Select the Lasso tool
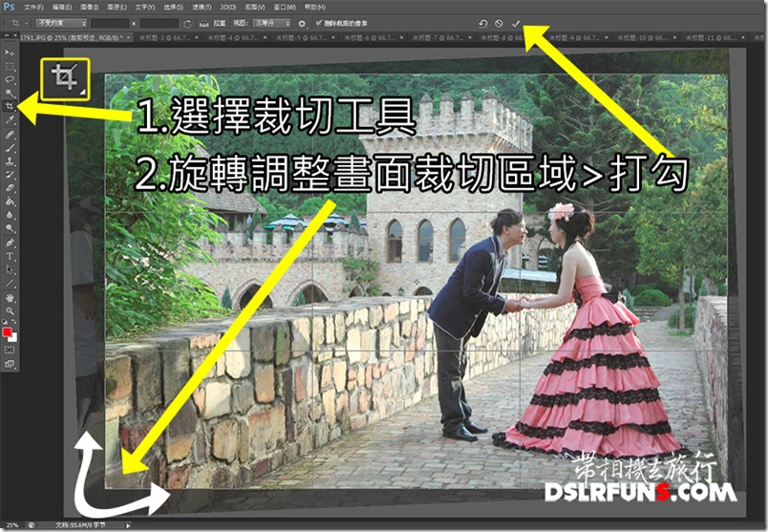 (x=10, y=79)
